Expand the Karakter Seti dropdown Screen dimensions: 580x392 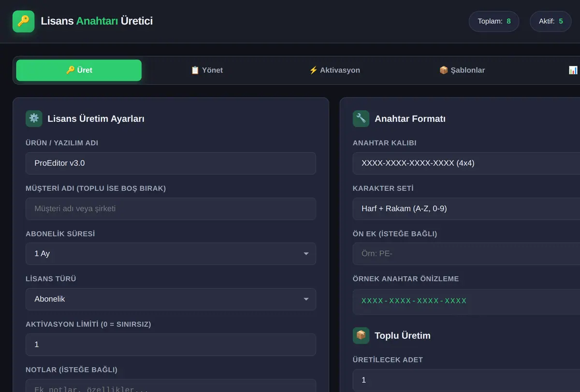pos(466,209)
